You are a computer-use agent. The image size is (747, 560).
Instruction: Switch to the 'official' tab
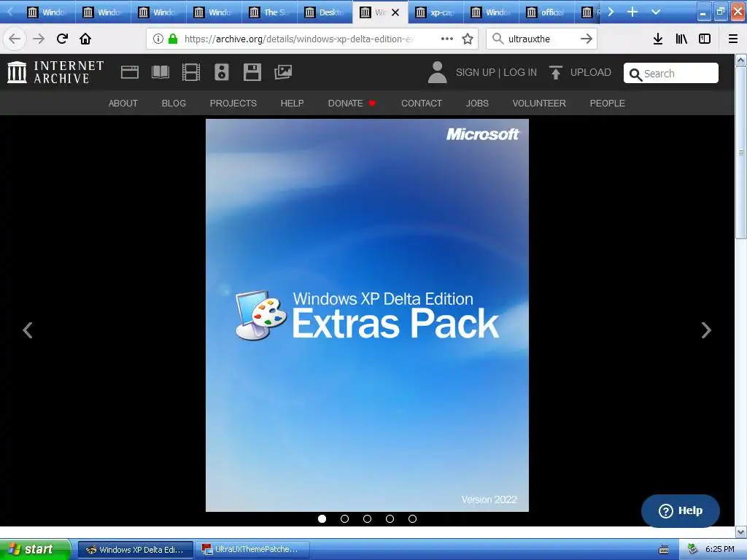(546, 12)
